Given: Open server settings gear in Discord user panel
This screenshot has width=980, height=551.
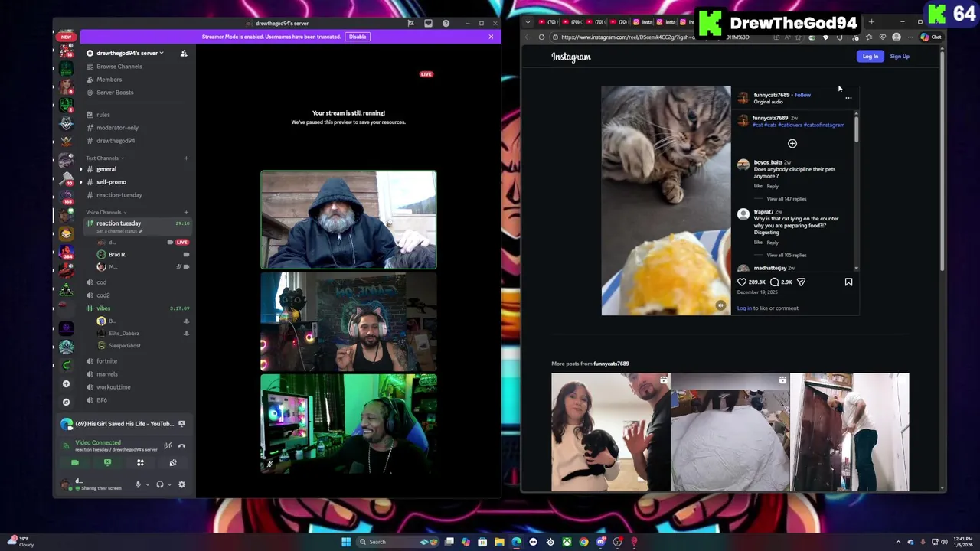Looking at the screenshot, I should [x=181, y=484].
